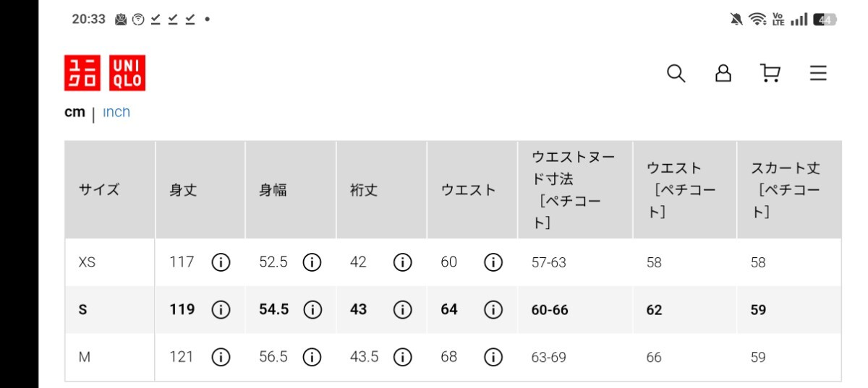Switch size units to inch
This screenshot has width=868, height=388.
pyautogui.click(x=116, y=112)
